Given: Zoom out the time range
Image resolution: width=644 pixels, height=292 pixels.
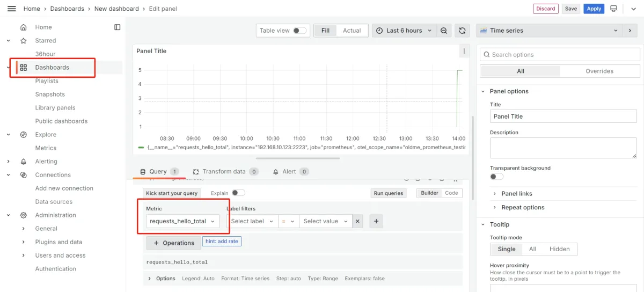Looking at the screenshot, I should pos(444,31).
